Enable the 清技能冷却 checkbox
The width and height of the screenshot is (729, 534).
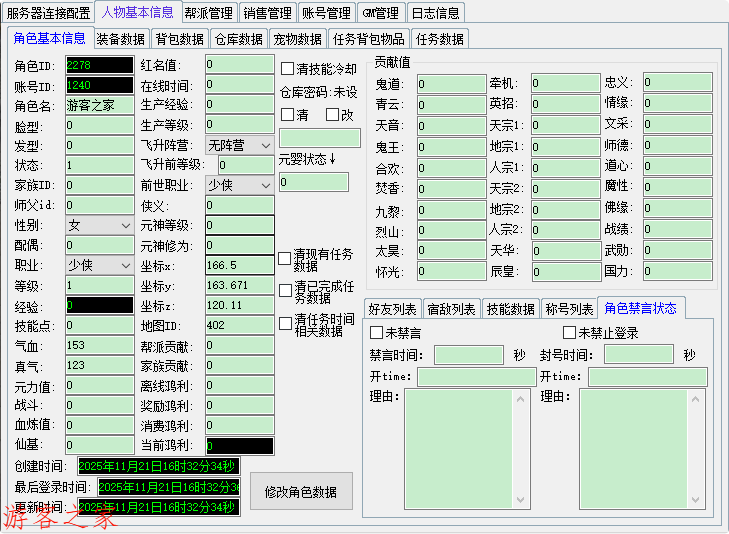[288, 69]
